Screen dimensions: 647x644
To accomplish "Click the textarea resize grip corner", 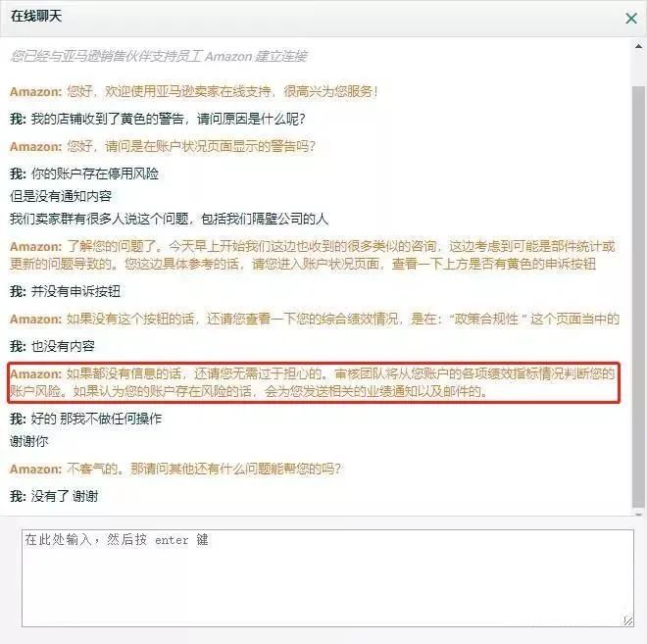I will tap(627, 620).
